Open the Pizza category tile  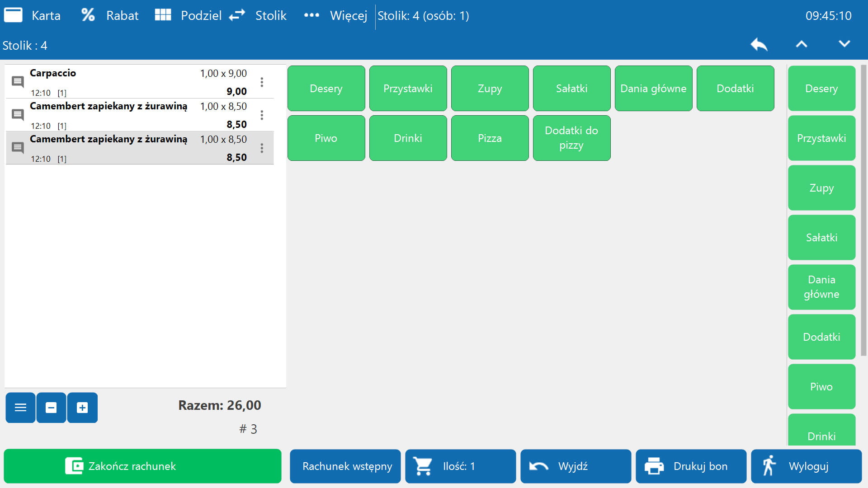[x=490, y=138]
